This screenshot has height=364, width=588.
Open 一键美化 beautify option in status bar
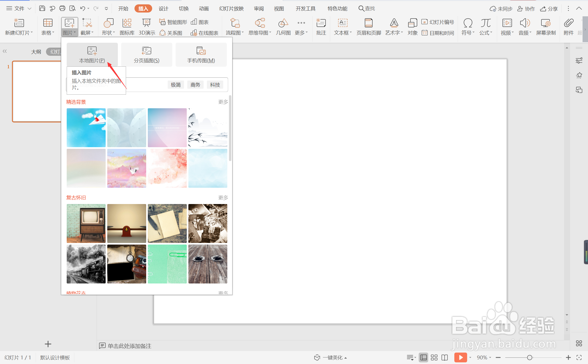click(330, 357)
